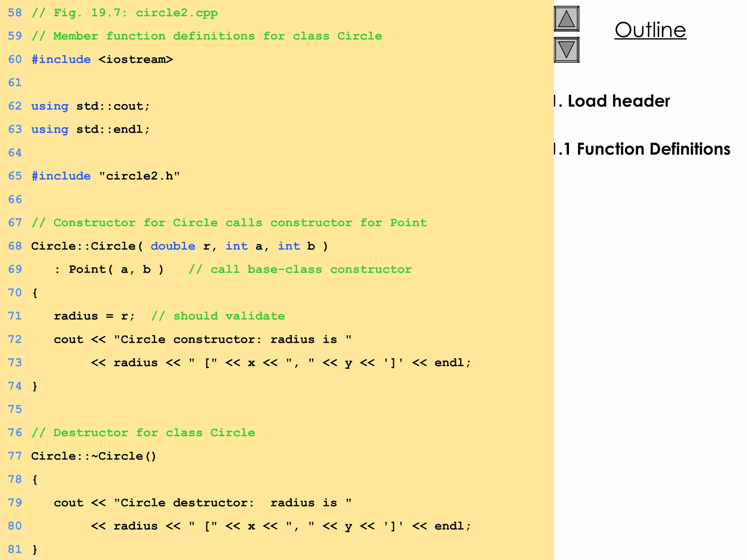Click the 'using std::endl;' line
747x560 pixels.
90,129
